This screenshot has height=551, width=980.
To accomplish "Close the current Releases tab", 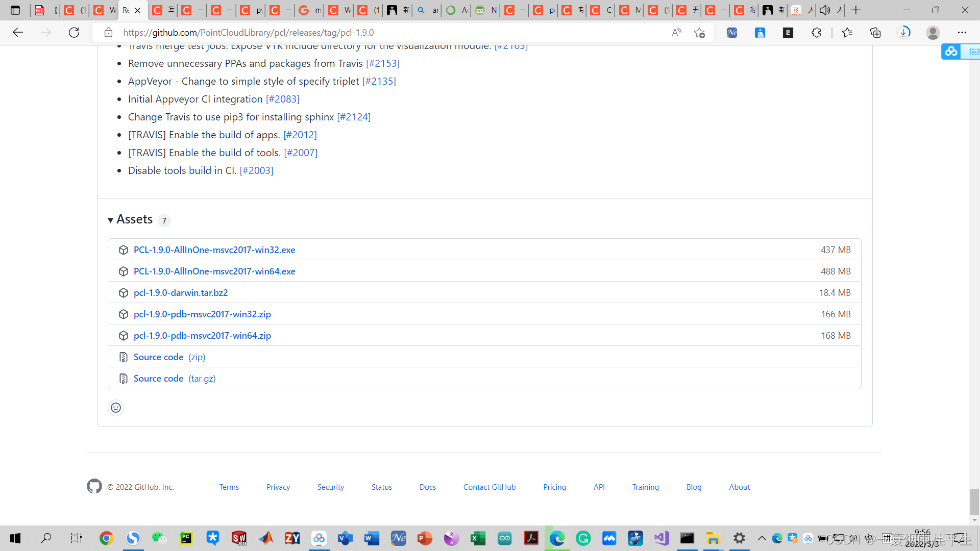I will tap(137, 10).
